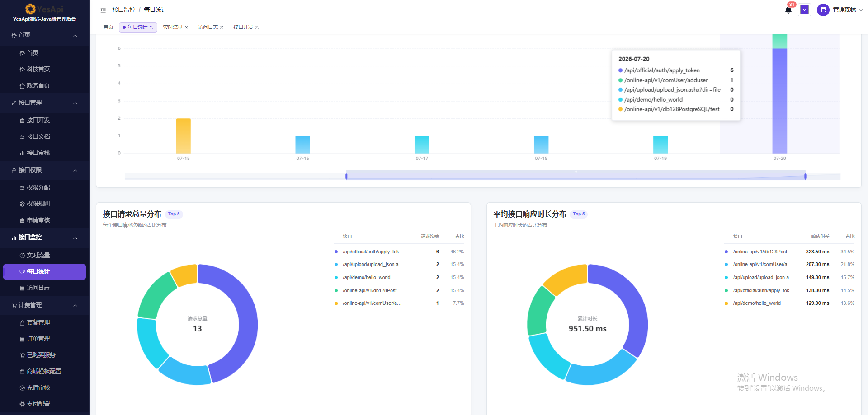Open 首页 submenu item in sidebar
Viewport: 868px width, 415px height.
[x=44, y=53]
